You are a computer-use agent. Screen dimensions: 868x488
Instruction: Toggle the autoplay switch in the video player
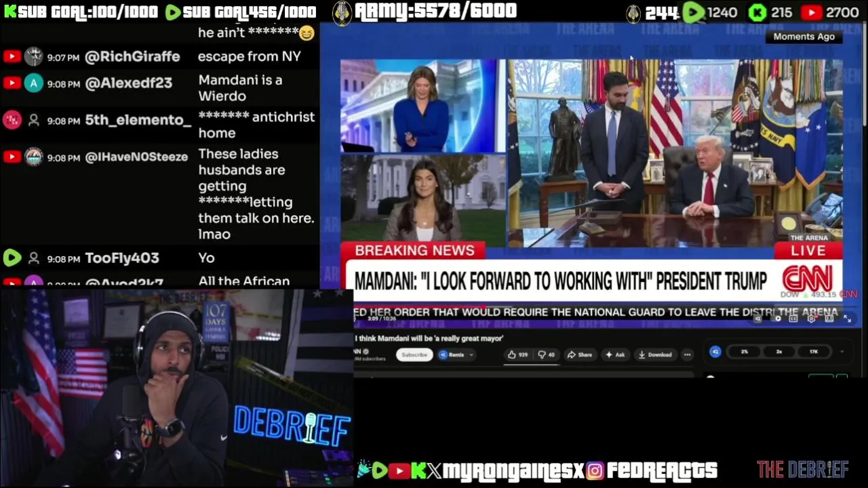coord(776,319)
